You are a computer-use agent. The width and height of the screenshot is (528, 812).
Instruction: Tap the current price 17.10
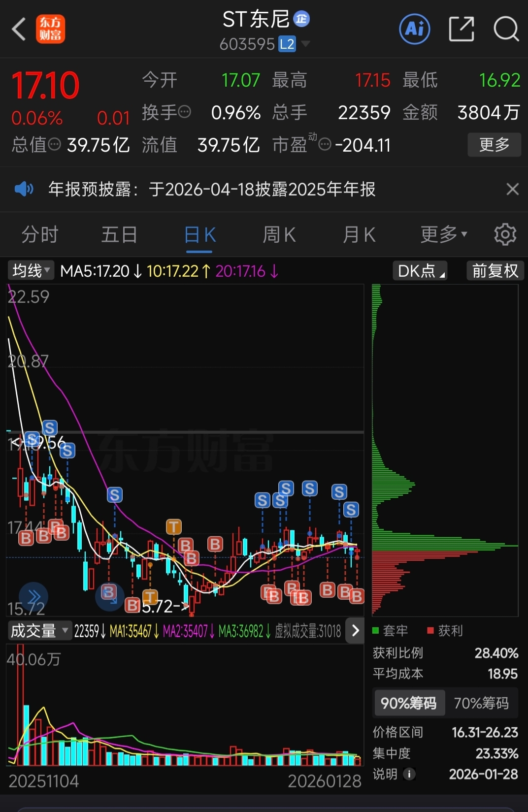pos(45,86)
